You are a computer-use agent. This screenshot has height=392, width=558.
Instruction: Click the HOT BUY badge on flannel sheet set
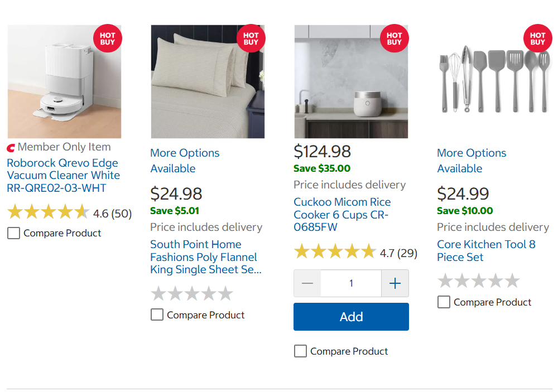[x=251, y=38]
